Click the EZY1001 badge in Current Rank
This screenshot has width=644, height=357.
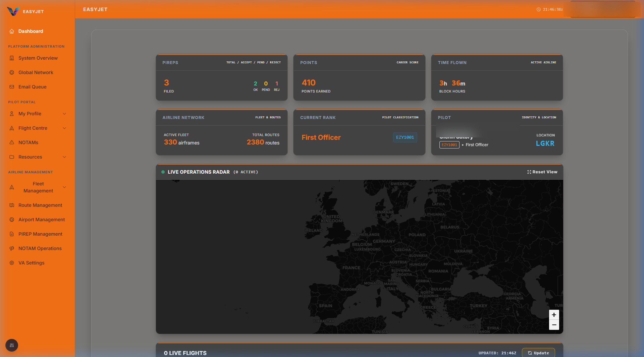pos(405,137)
